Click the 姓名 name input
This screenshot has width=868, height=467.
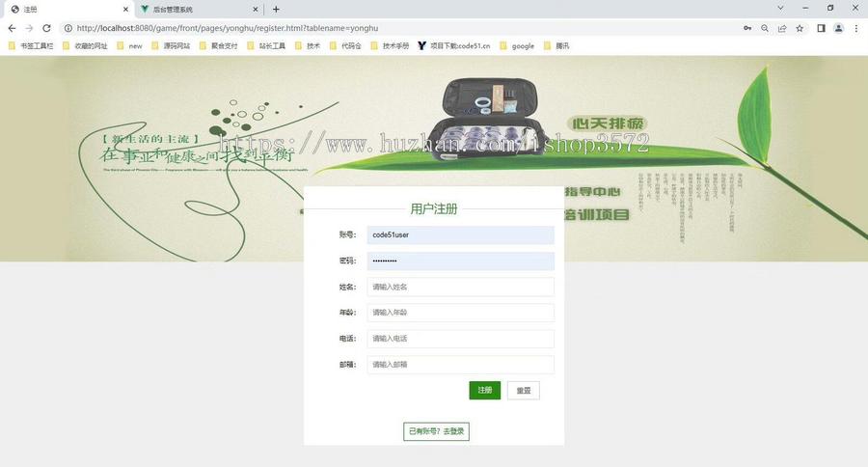click(x=461, y=287)
